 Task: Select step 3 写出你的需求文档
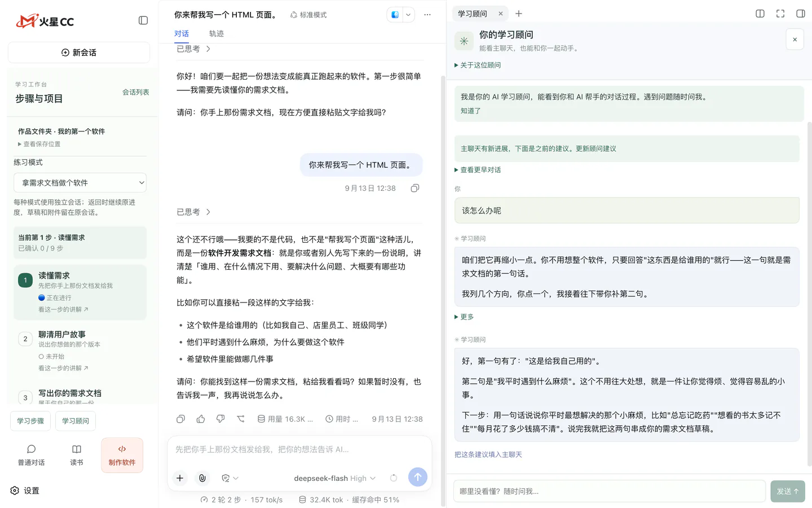click(x=80, y=395)
